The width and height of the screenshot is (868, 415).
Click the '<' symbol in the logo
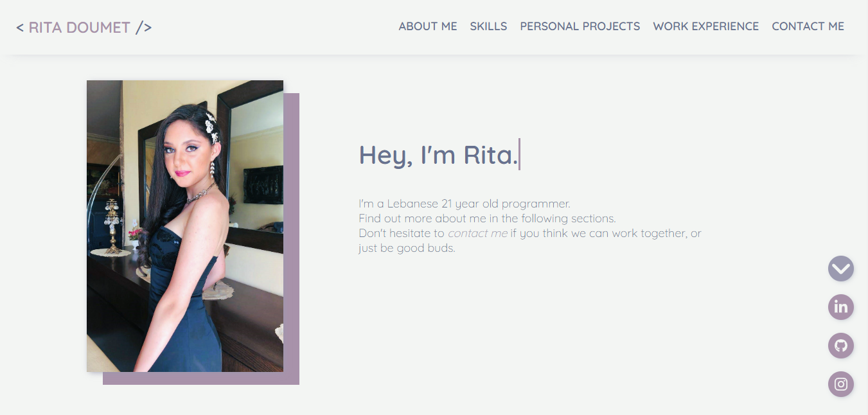pyautogui.click(x=21, y=28)
